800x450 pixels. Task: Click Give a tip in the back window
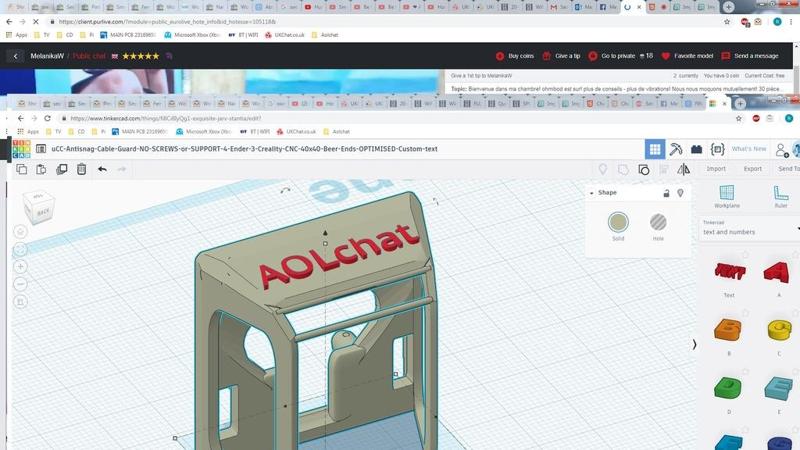coord(561,56)
